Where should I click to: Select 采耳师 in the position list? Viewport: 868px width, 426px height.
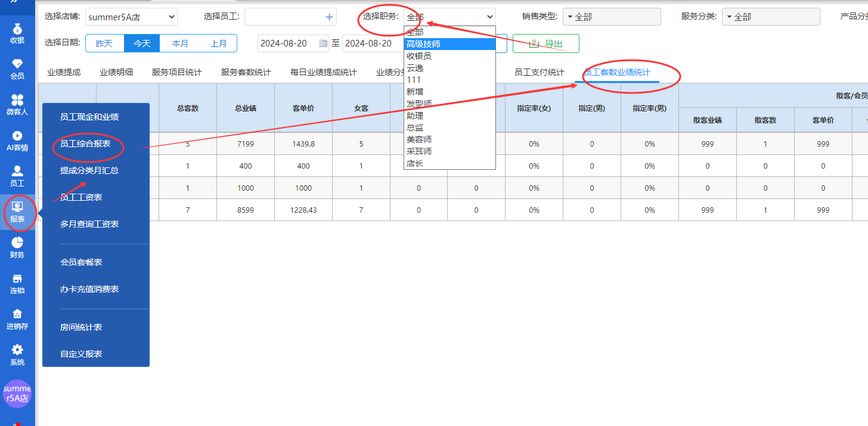point(449,151)
